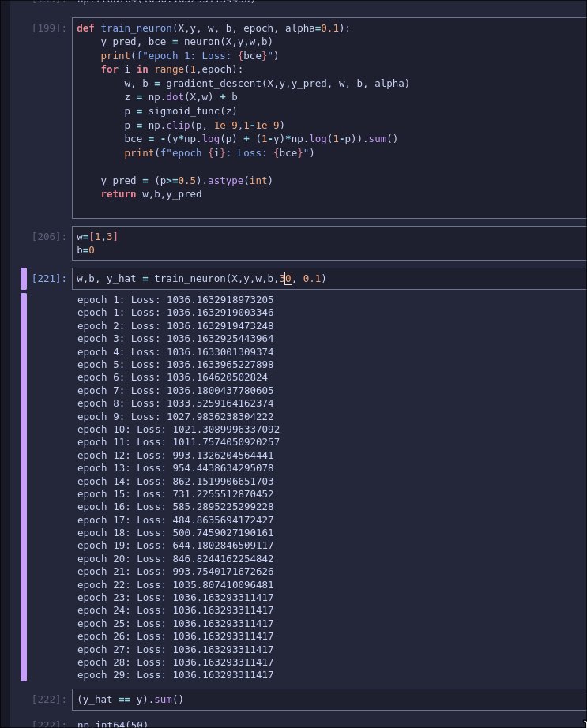587x728 pixels.
Task: Click the output line for epoch 19
Action: tap(175, 546)
